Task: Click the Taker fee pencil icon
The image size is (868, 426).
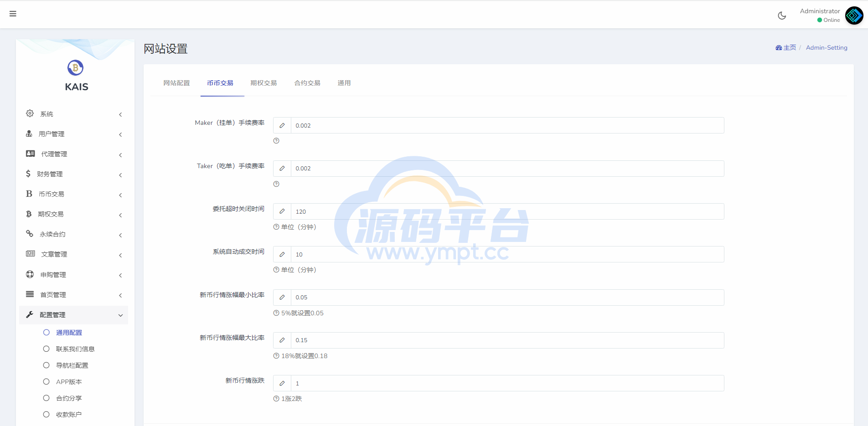Action: pyautogui.click(x=282, y=169)
